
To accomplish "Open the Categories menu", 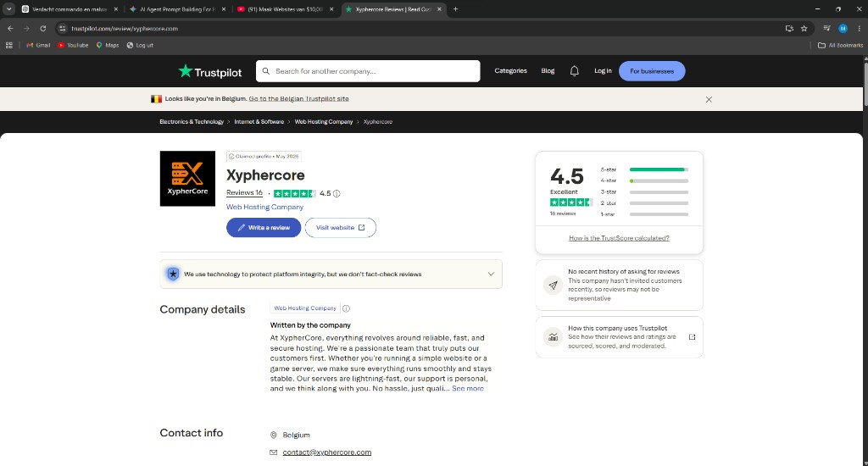I will [510, 71].
